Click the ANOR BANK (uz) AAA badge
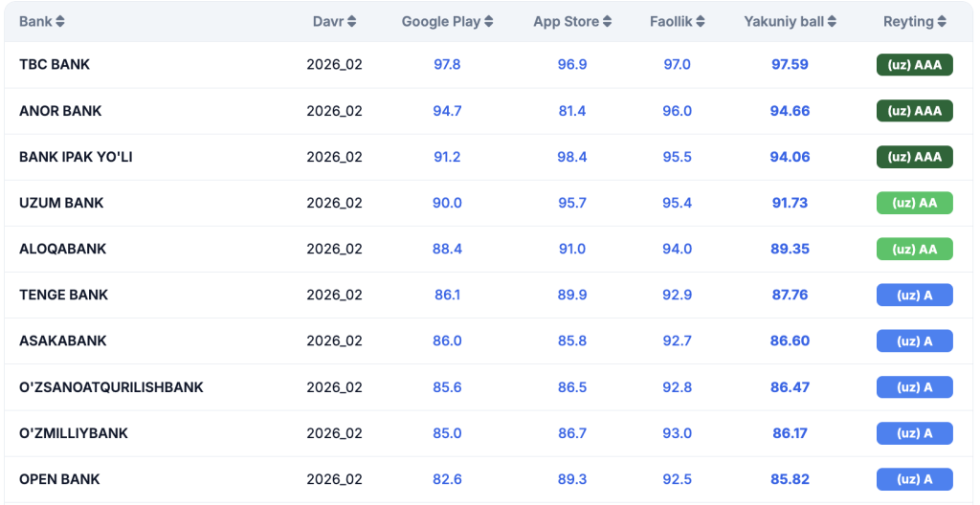The height and width of the screenshot is (505, 980). [914, 111]
